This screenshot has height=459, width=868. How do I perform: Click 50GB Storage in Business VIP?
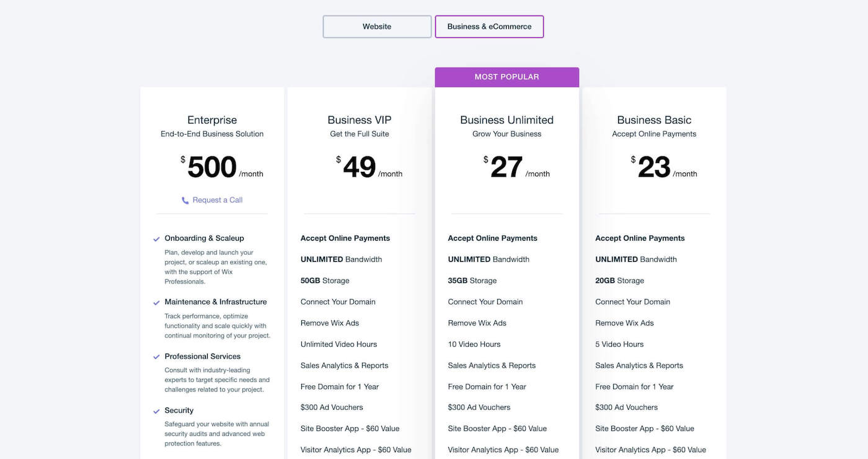[325, 280]
